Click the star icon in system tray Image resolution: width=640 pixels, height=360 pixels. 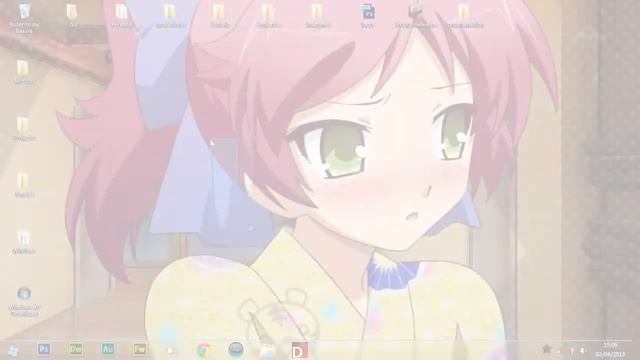click(547, 349)
